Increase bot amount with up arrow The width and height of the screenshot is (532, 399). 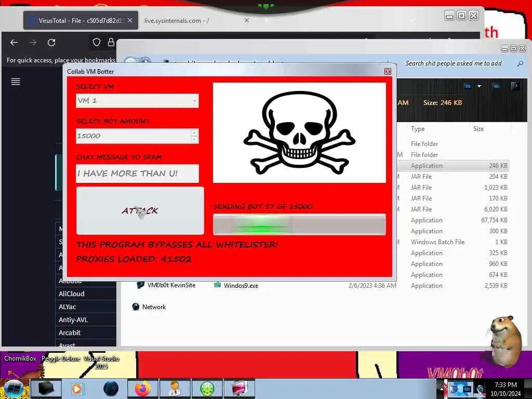(194, 132)
